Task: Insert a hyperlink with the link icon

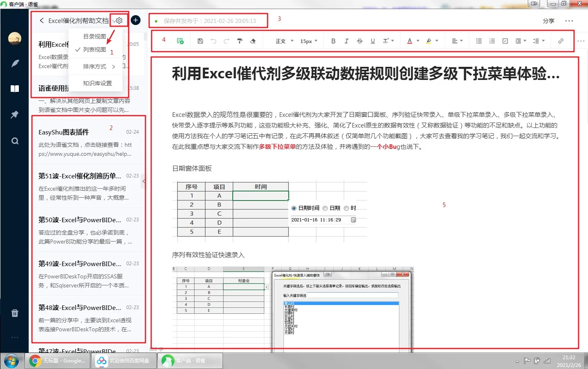Action: tap(561, 41)
